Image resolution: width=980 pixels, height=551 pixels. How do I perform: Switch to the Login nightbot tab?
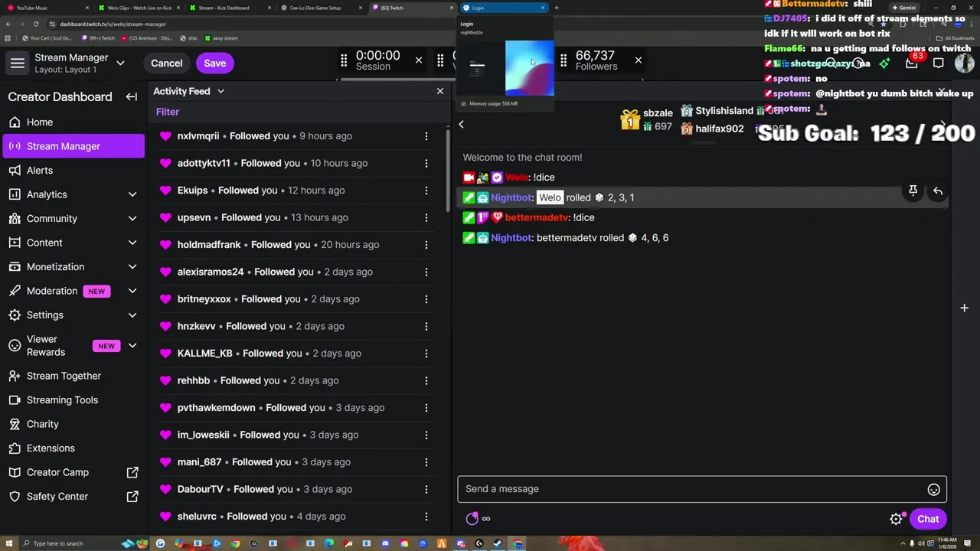(x=504, y=8)
